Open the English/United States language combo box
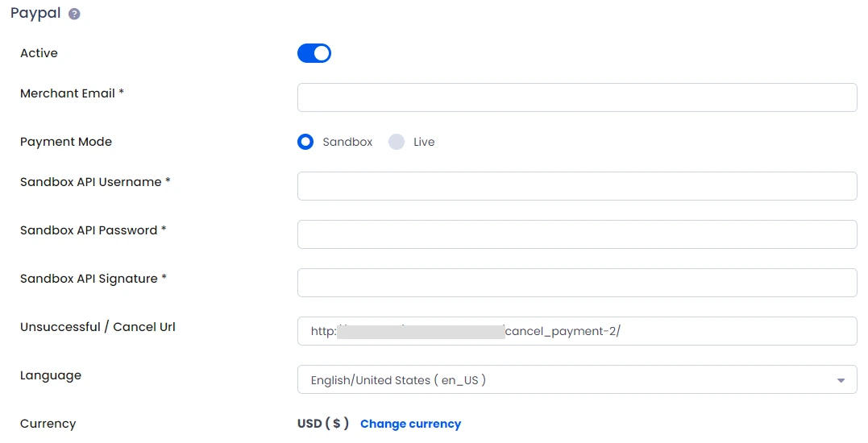This screenshot has height=443, width=868. [x=577, y=379]
